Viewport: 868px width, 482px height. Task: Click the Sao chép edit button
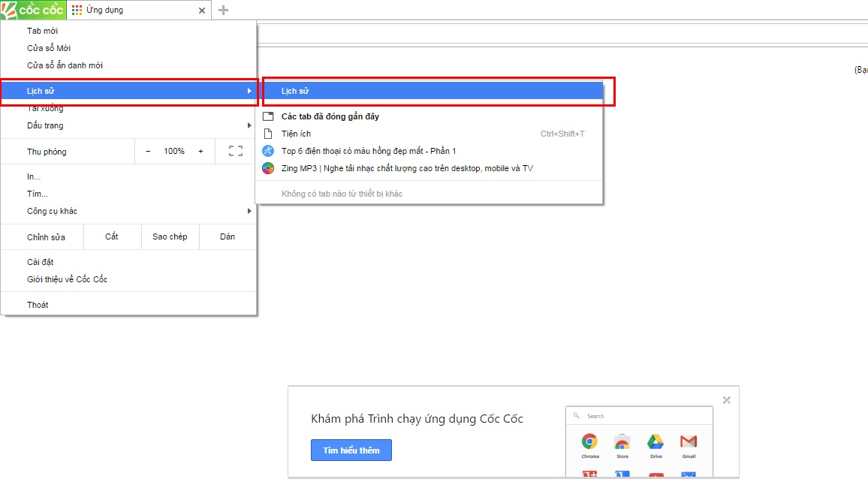(170, 236)
